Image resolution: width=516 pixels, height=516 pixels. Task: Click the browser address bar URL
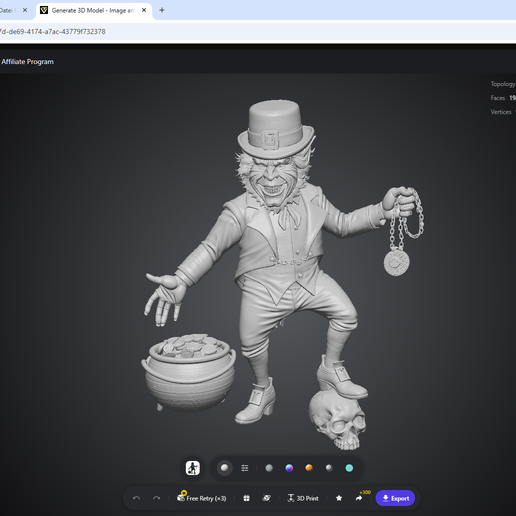53,32
